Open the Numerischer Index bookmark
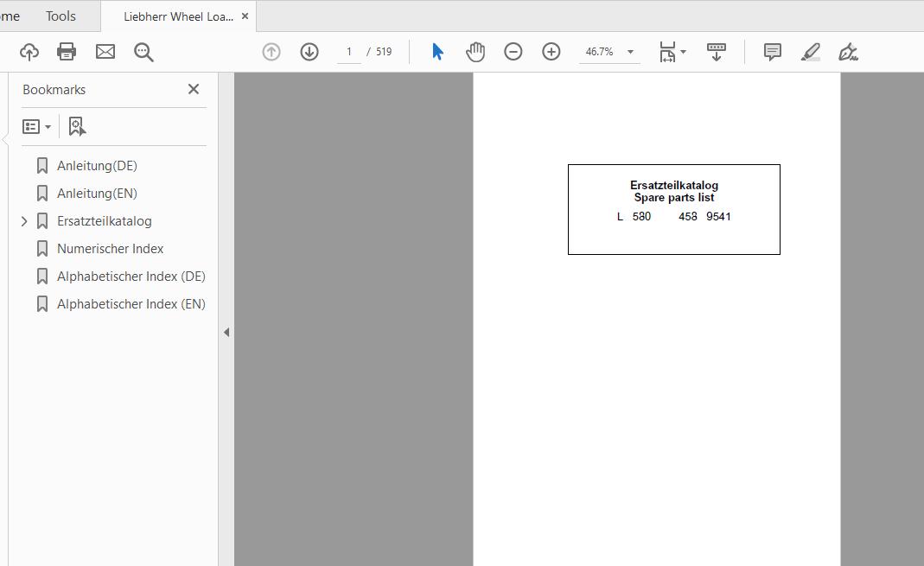Screen dimensions: 924x566 tap(110, 249)
